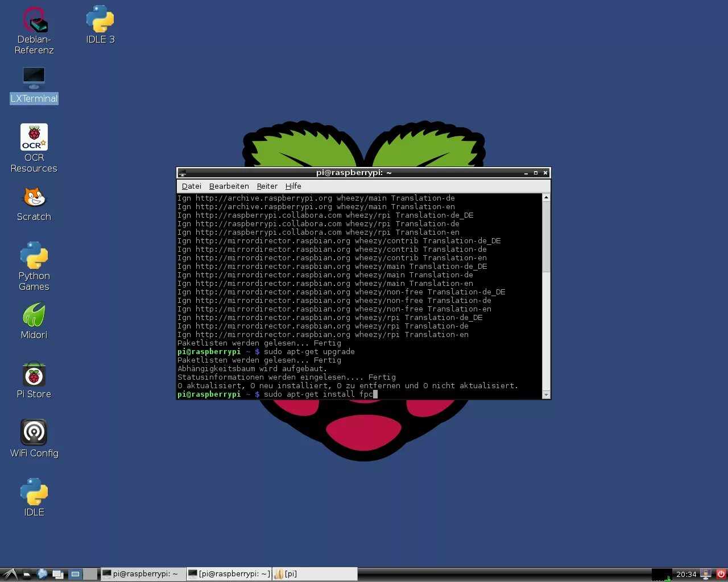Click 'wheezy/contrib Translation-en' terminal line
This screenshot has height=582, width=728.
tap(332, 257)
